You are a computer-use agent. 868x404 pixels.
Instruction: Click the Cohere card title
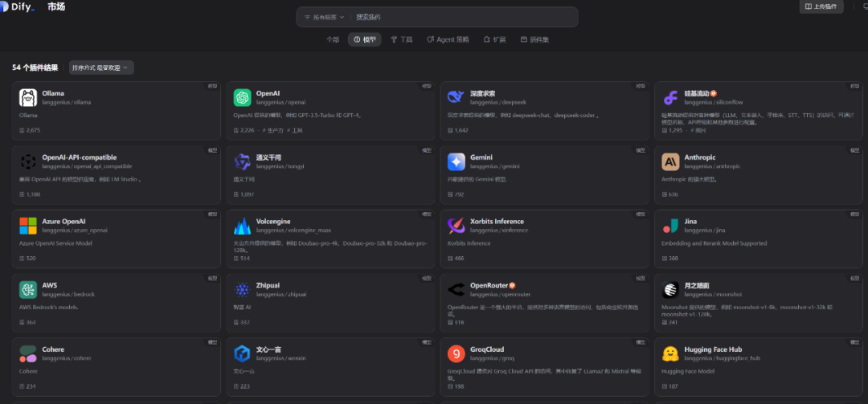pyautogui.click(x=53, y=349)
